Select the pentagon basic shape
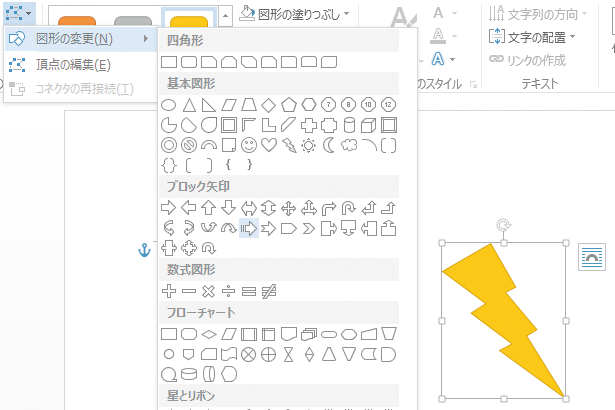The height and width of the screenshot is (410, 615). tap(289, 105)
